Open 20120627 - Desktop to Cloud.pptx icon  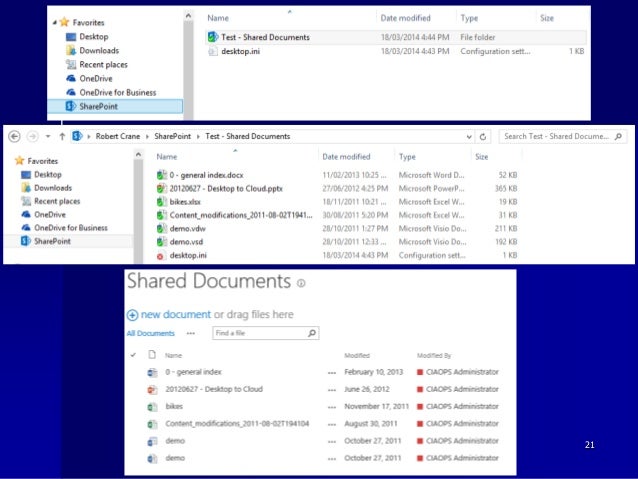click(162, 188)
